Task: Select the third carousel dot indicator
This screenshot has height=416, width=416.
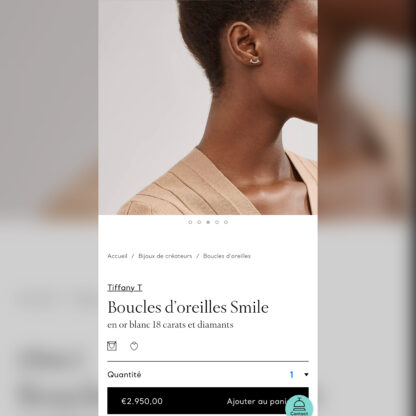Action: (208, 222)
